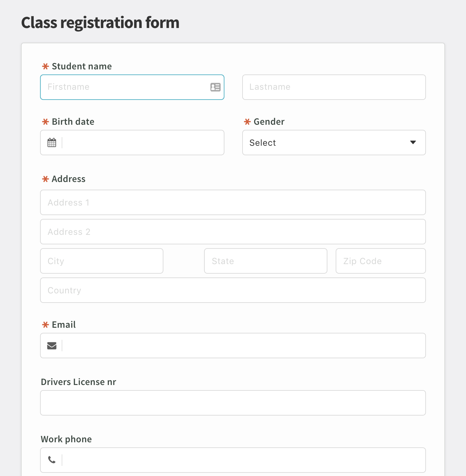Select the State input box
The height and width of the screenshot is (476, 466).
266,261
